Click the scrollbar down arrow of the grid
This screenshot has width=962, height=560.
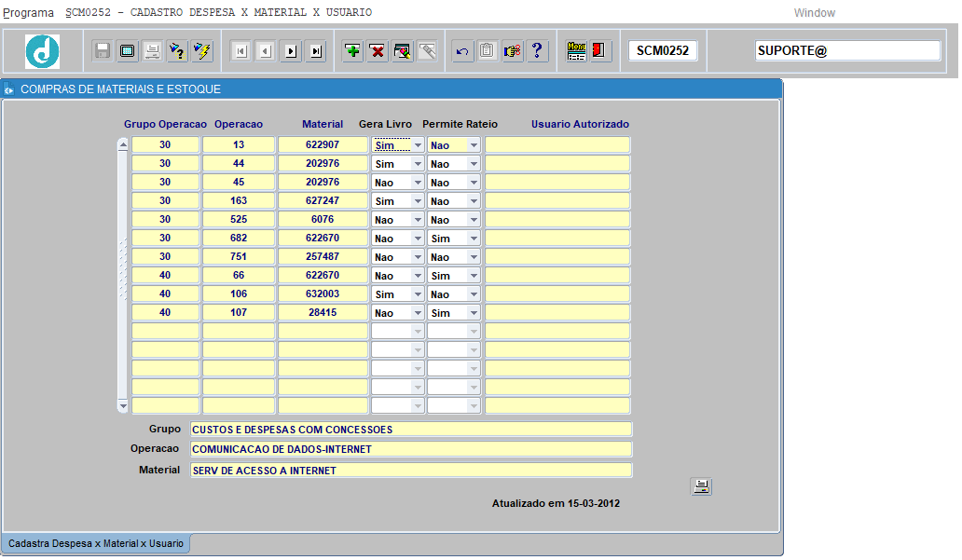coord(123,406)
